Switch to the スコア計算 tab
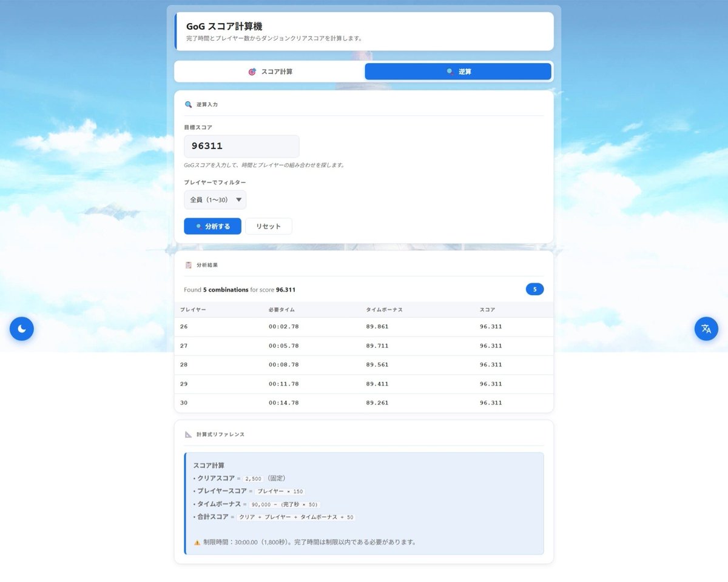The height and width of the screenshot is (582, 728). click(x=271, y=72)
